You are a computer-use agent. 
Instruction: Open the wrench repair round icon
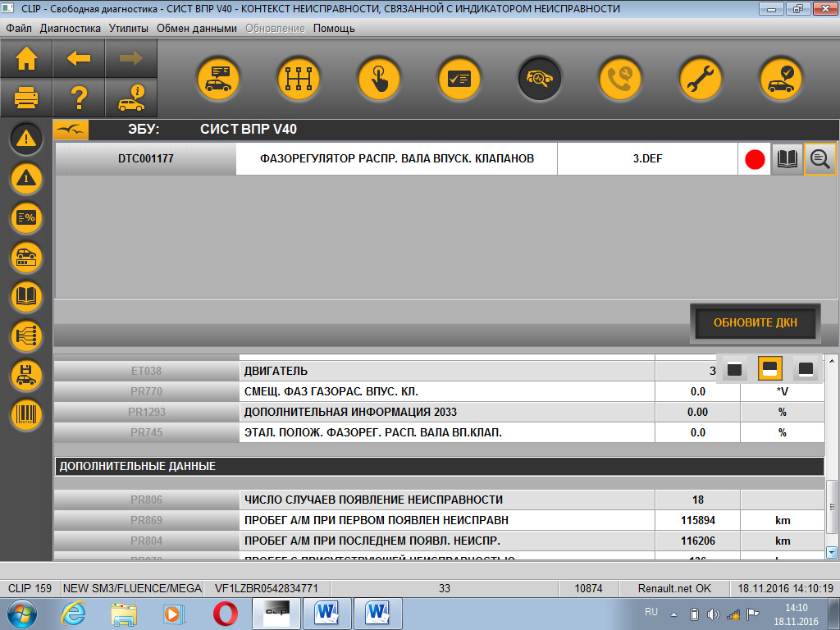point(701,79)
